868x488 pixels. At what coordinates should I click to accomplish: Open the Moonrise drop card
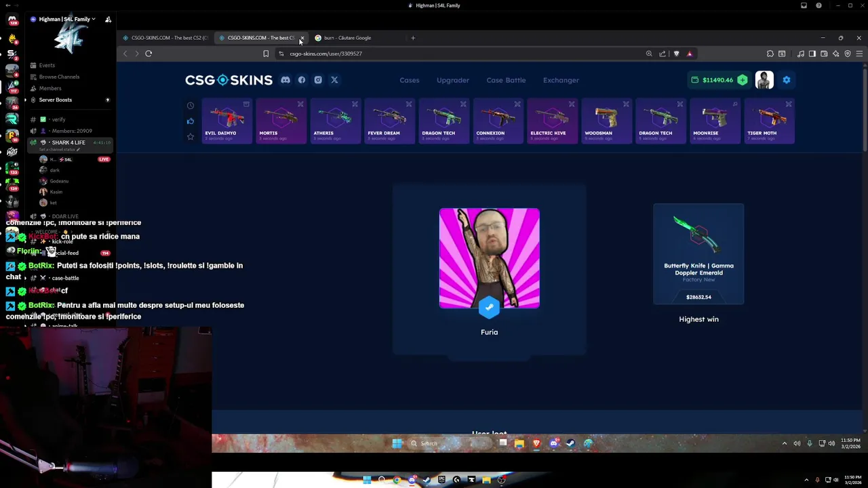715,121
